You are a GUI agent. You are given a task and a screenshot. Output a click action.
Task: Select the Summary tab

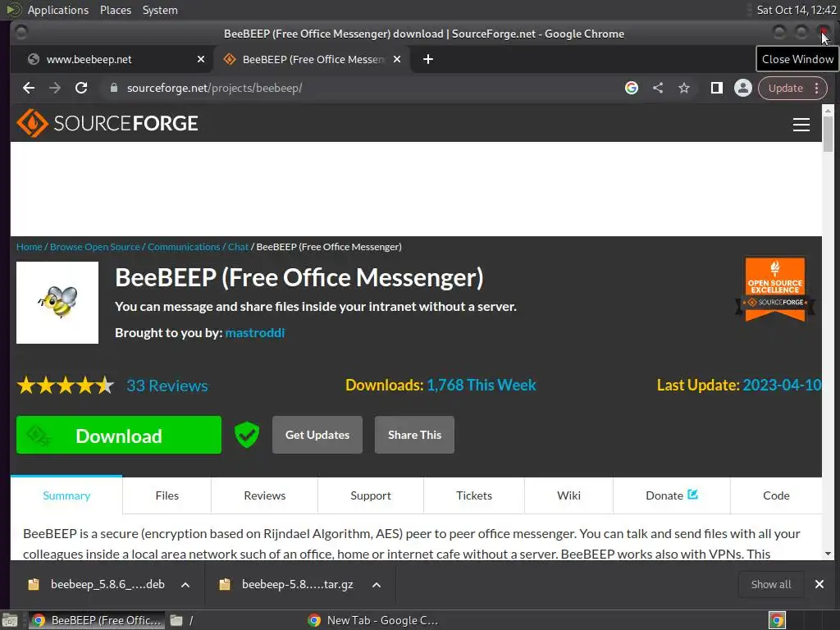click(x=66, y=495)
